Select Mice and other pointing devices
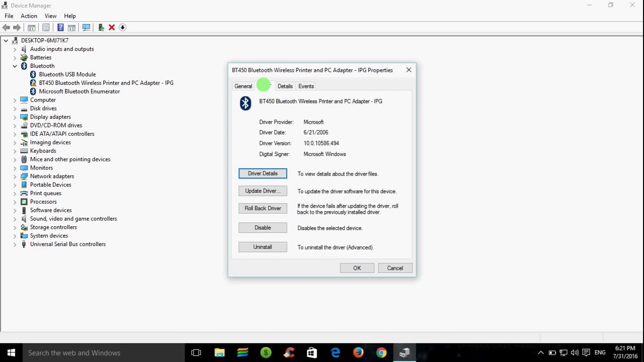This screenshot has width=644, height=362. coord(70,159)
